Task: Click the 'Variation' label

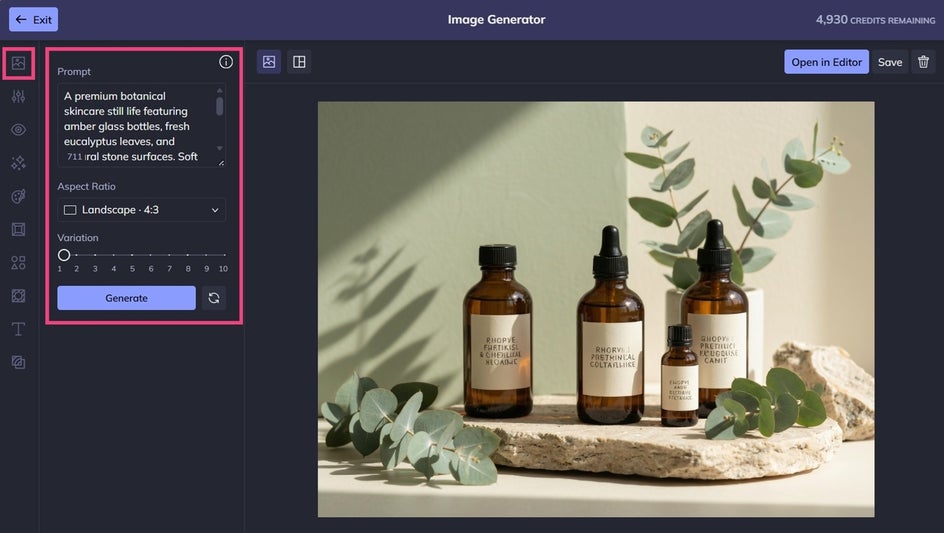Action: pos(78,237)
